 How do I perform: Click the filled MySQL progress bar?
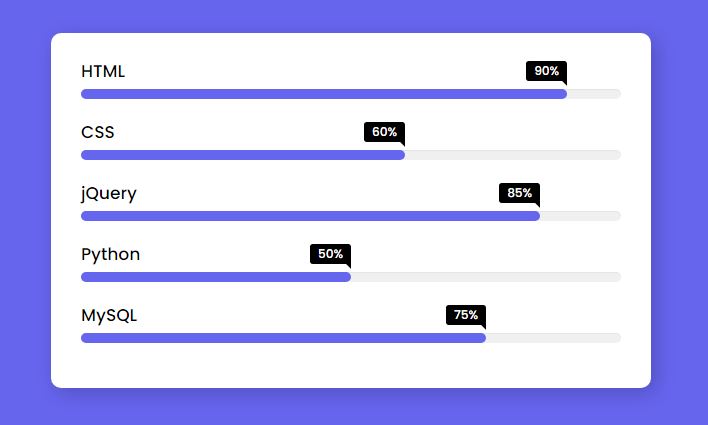tap(284, 338)
